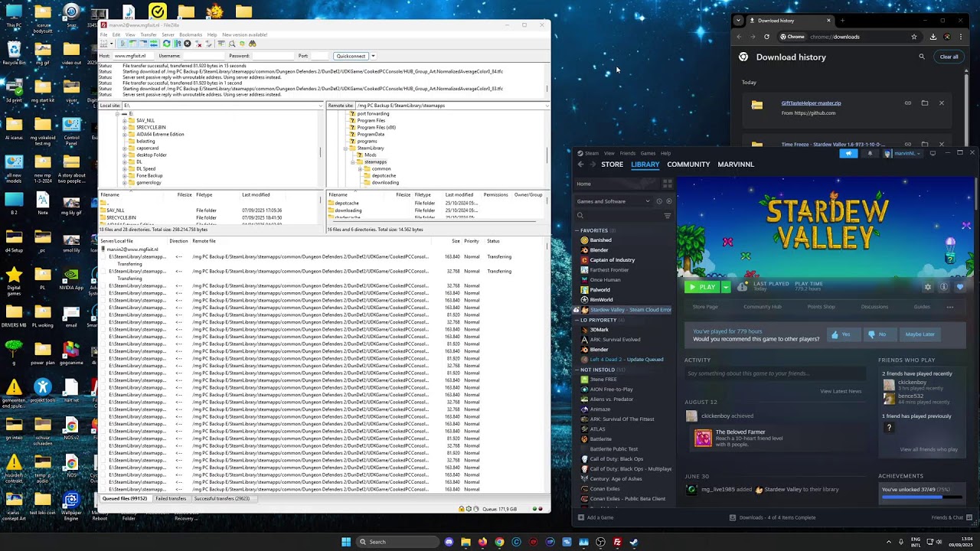Open FileZilla Bookmarks menu
980x551 pixels.
coord(191,34)
